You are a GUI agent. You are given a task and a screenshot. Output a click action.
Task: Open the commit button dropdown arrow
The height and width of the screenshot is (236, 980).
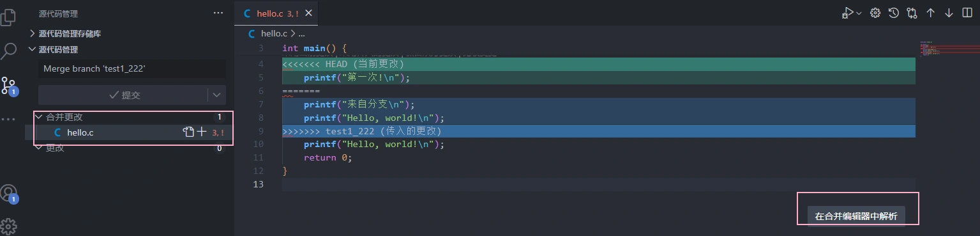click(x=216, y=95)
